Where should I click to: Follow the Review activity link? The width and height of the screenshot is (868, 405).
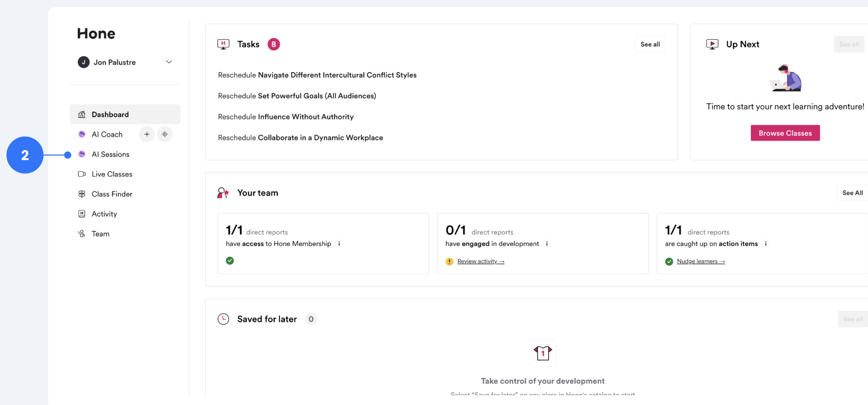point(480,261)
